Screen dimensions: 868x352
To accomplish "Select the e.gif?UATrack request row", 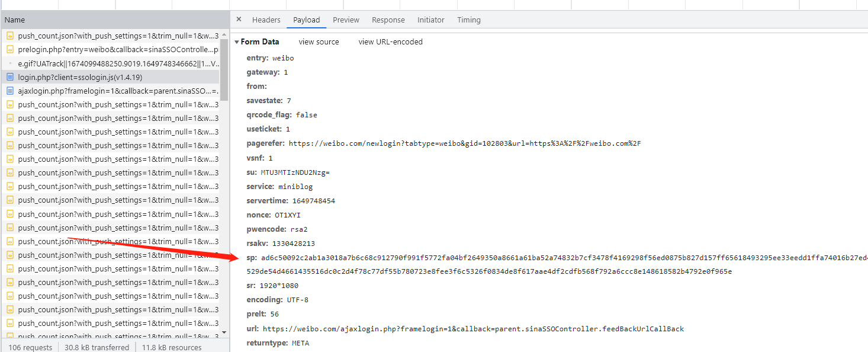I will tap(110, 63).
